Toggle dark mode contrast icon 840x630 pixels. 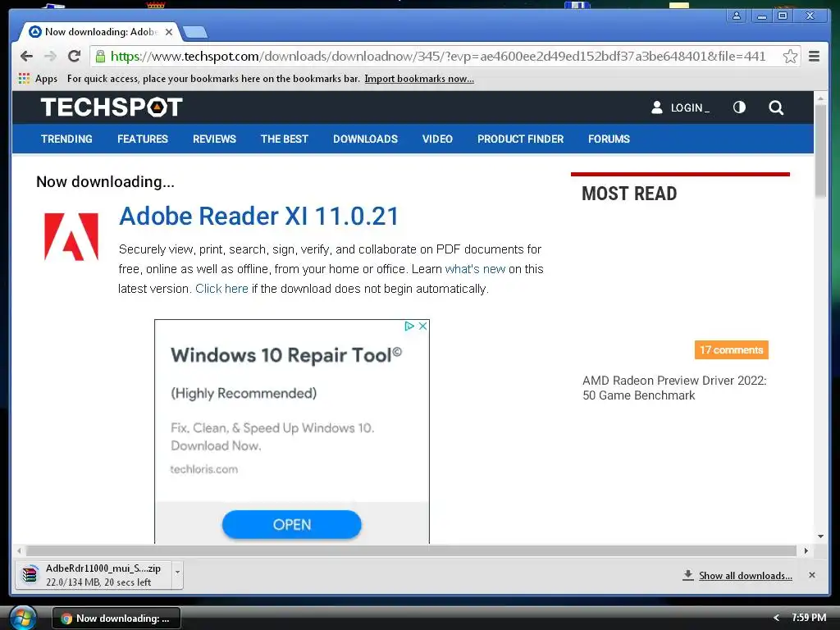(x=739, y=107)
